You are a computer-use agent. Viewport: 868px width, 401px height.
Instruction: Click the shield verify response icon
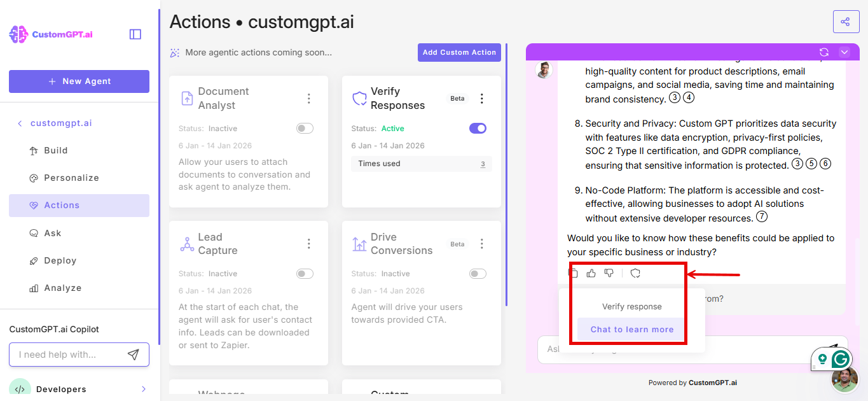(x=635, y=273)
